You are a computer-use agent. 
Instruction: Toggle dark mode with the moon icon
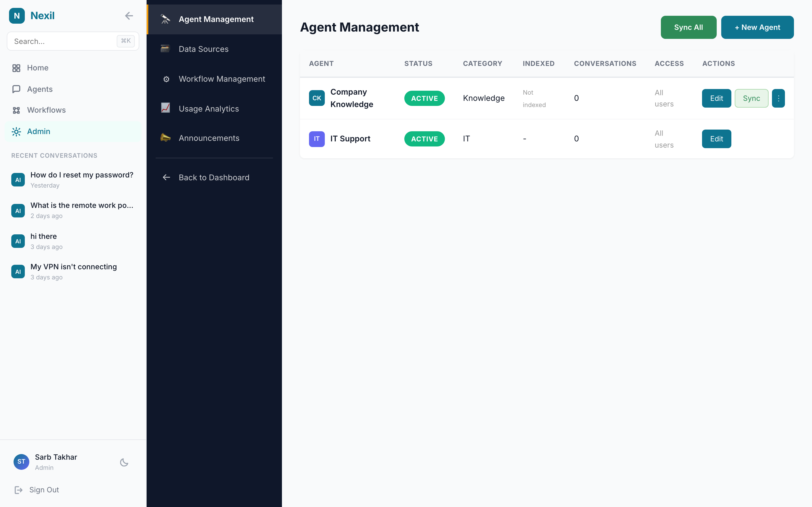124,462
